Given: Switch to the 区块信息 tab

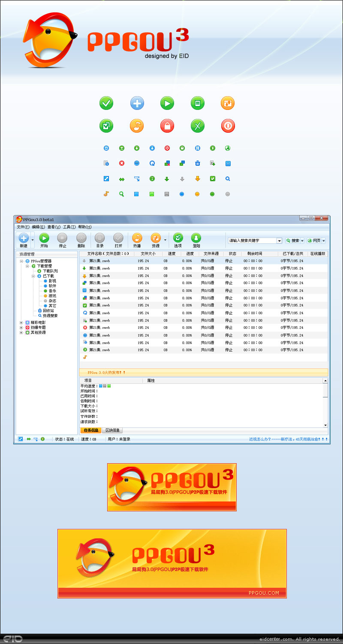Looking at the screenshot, I should pyautogui.click(x=113, y=430).
